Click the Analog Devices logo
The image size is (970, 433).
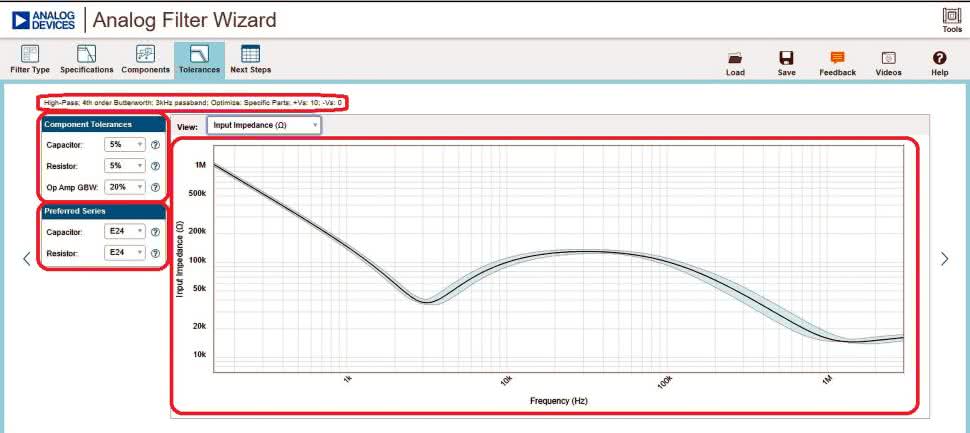44,19
